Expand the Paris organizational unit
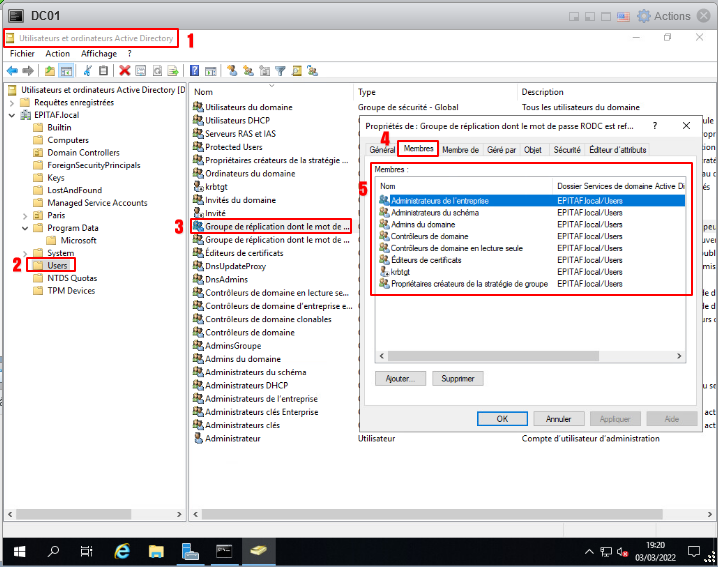The width and height of the screenshot is (718, 567). 25,215
